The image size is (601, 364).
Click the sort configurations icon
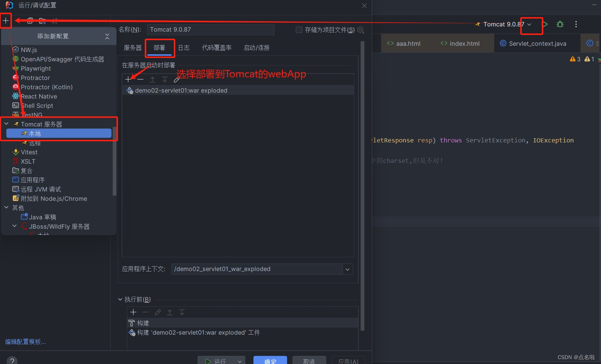55,21
